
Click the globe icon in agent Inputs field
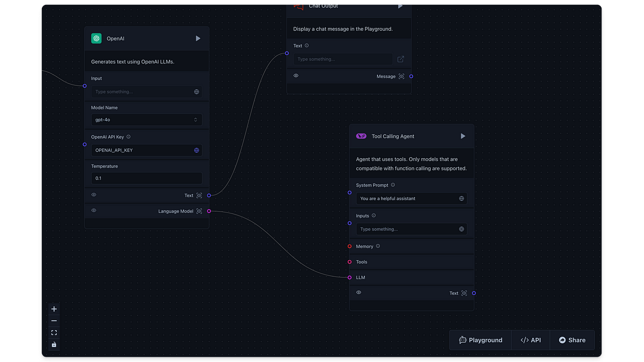pyautogui.click(x=462, y=229)
